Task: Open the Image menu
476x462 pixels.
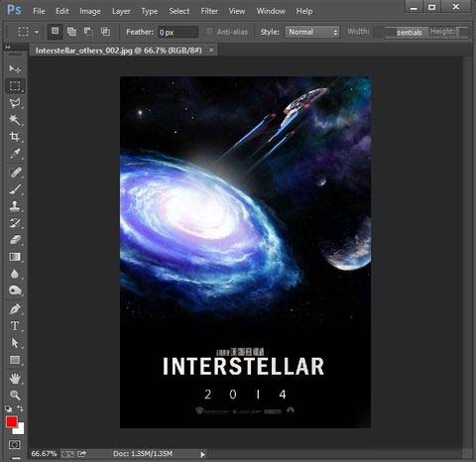Action: click(90, 11)
